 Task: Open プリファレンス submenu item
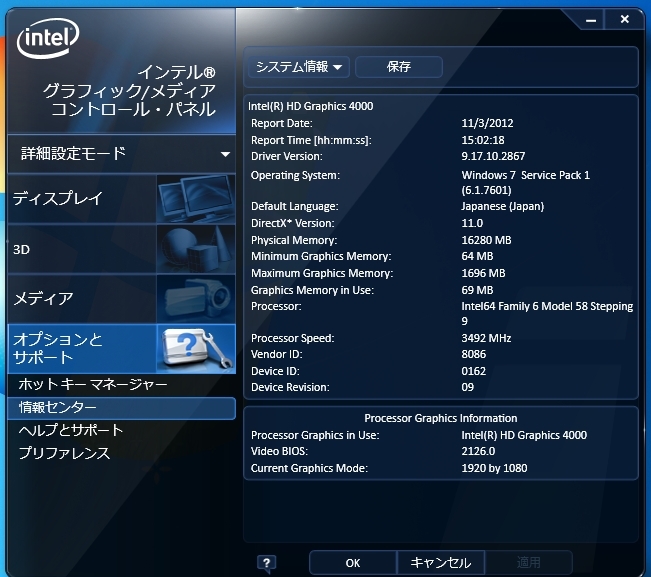tap(64, 453)
